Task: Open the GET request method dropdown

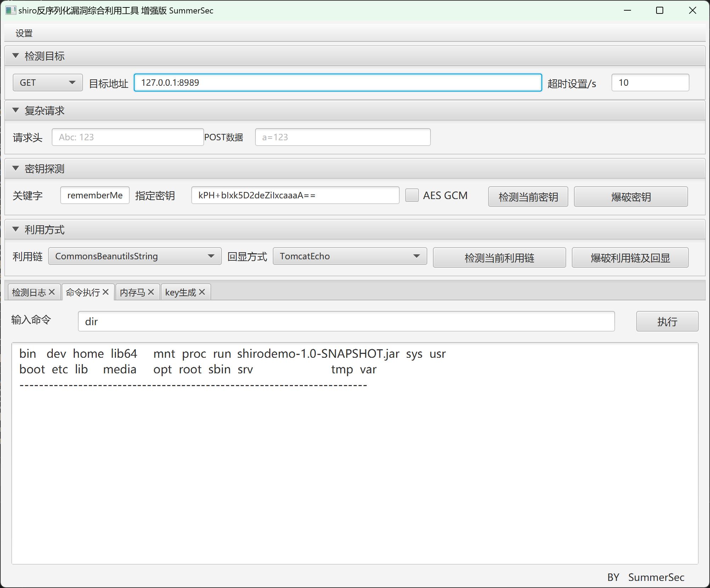Action: click(47, 83)
